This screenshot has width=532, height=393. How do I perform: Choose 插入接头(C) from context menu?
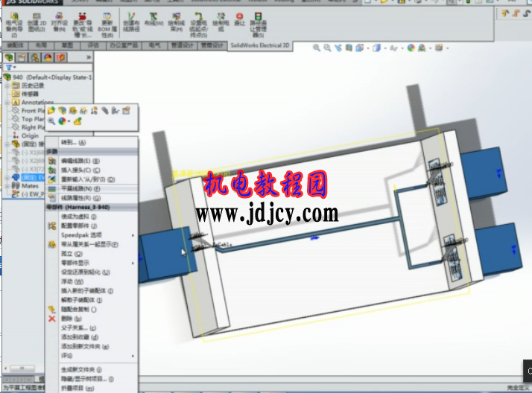(92, 170)
